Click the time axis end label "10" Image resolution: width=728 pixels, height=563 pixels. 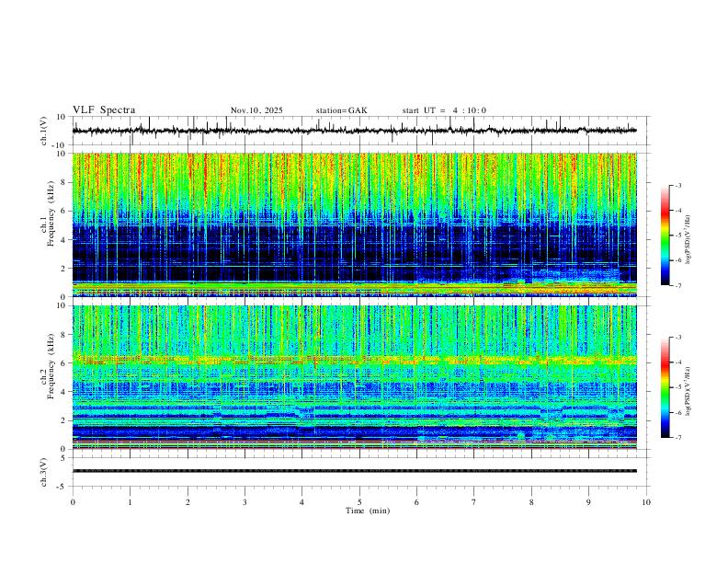click(646, 502)
